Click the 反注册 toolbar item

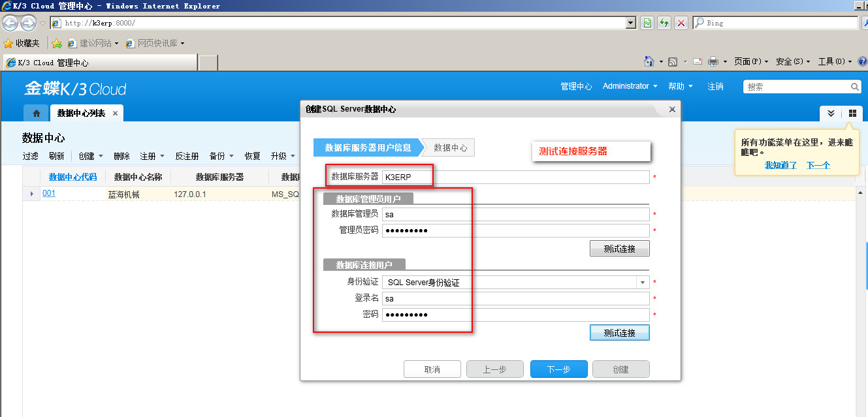pyautogui.click(x=187, y=156)
